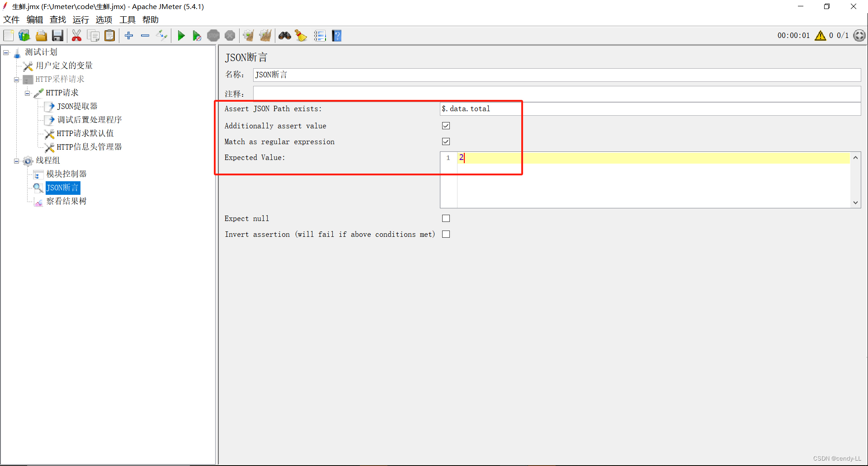Select 用户定义的变量 in the tree

point(64,66)
